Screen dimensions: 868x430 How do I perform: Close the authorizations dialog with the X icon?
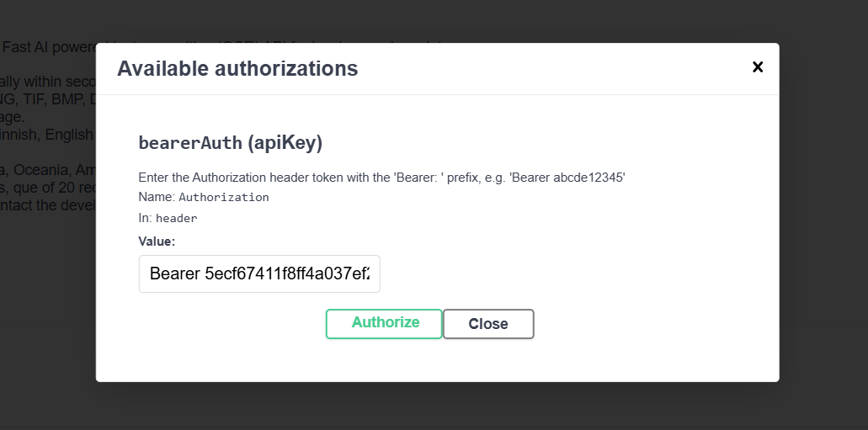(x=758, y=67)
